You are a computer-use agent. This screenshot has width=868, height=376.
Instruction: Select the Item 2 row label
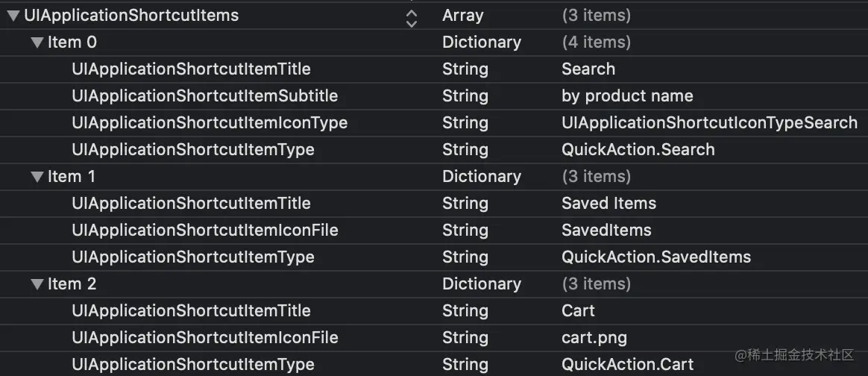click(72, 284)
